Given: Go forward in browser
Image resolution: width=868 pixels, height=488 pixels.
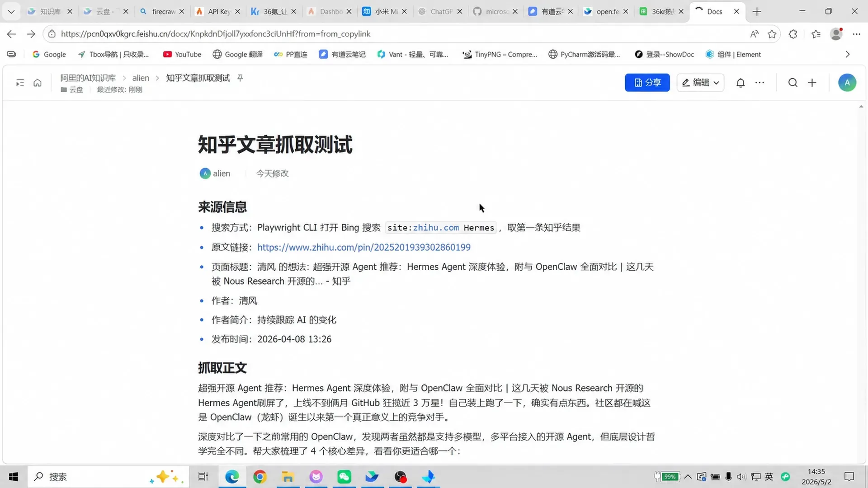Looking at the screenshot, I should (31, 34).
